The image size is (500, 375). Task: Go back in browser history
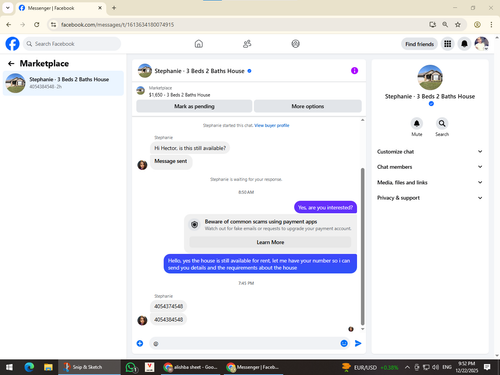9,24
